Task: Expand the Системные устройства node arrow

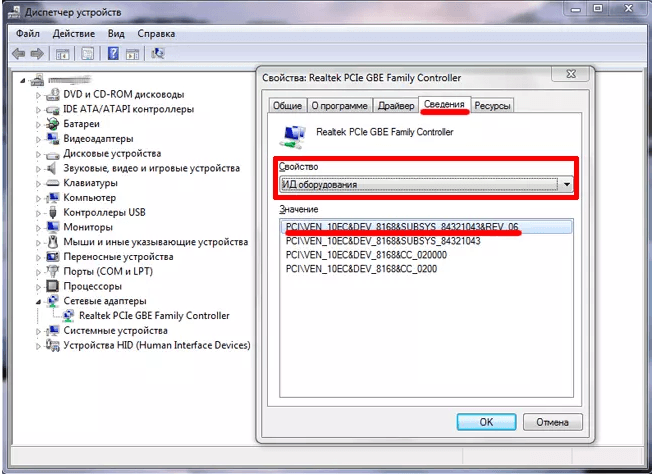Action: pos(38,331)
